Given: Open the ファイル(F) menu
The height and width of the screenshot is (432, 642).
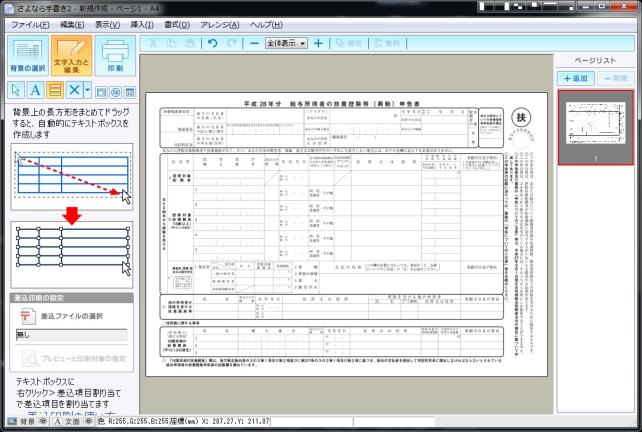Looking at the screenshot, I should (30, 25).
